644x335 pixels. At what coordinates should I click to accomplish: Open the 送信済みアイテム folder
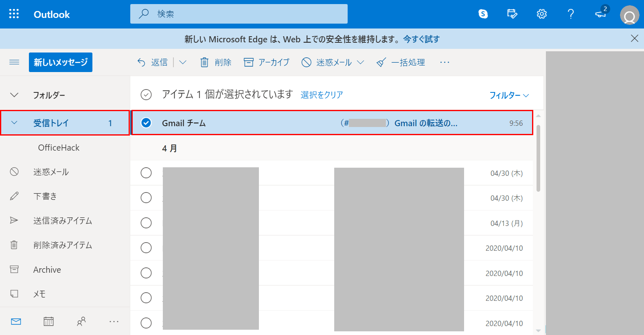click(63, 221)
